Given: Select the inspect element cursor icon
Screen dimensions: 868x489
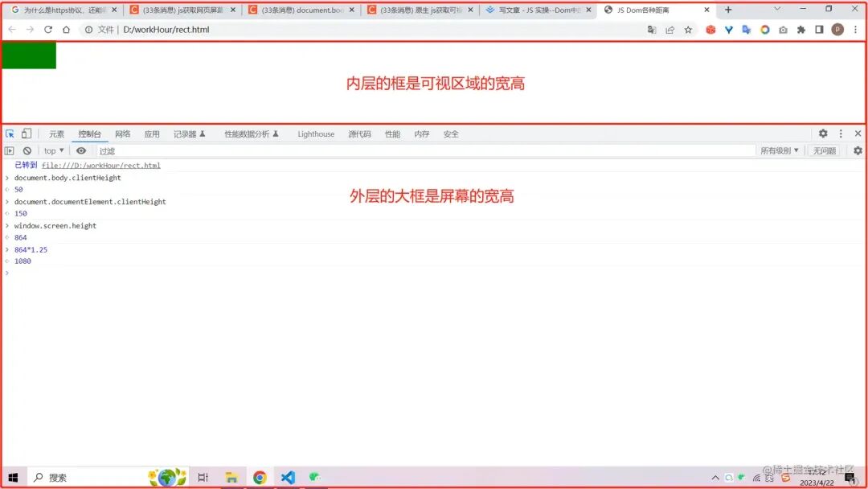Looking at the screenshot, I should (10, 134).
